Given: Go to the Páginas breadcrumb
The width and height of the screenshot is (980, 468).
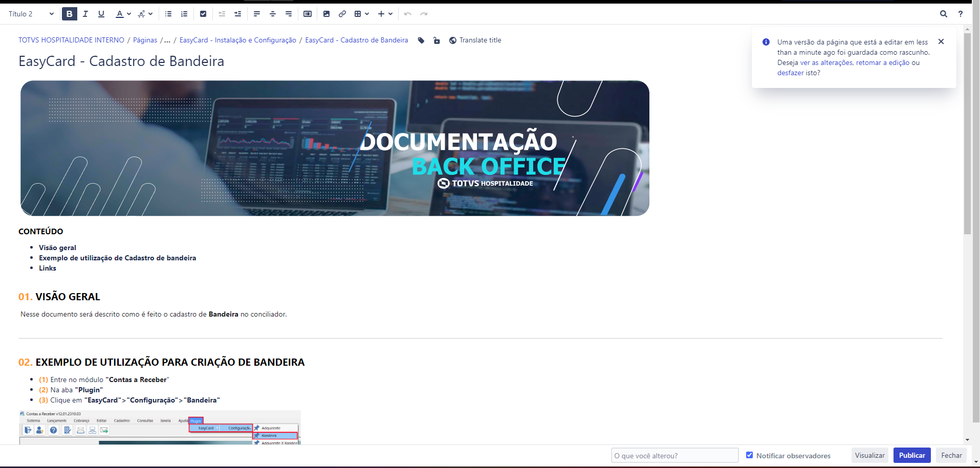Looking at the screenshot, I should coord(145,40).
